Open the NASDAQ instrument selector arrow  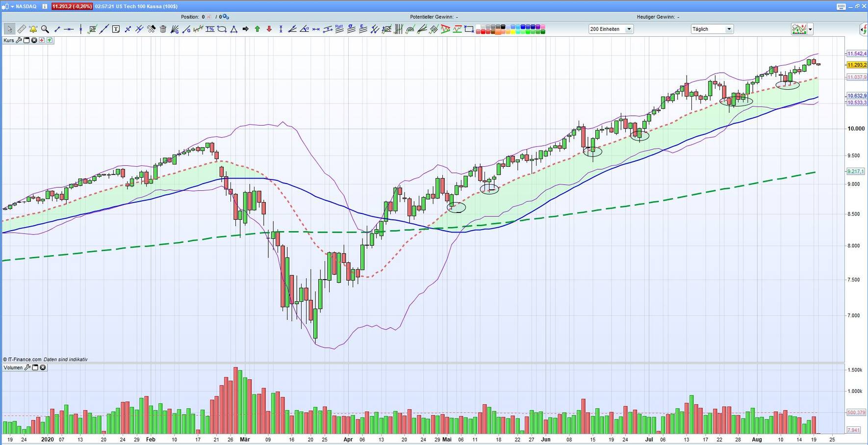11,6
